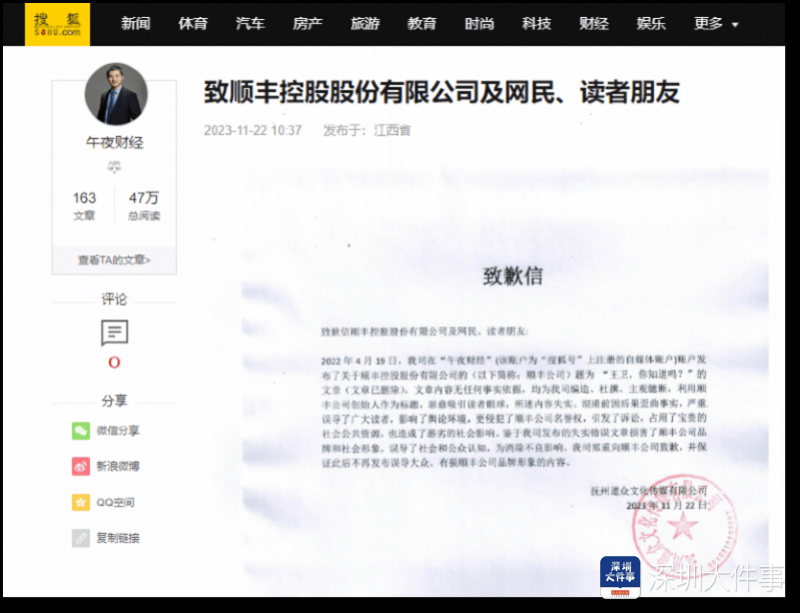Open the 致歉信 letter image
This screenshot has height=613, width=800.
click(x=505, y=380)
